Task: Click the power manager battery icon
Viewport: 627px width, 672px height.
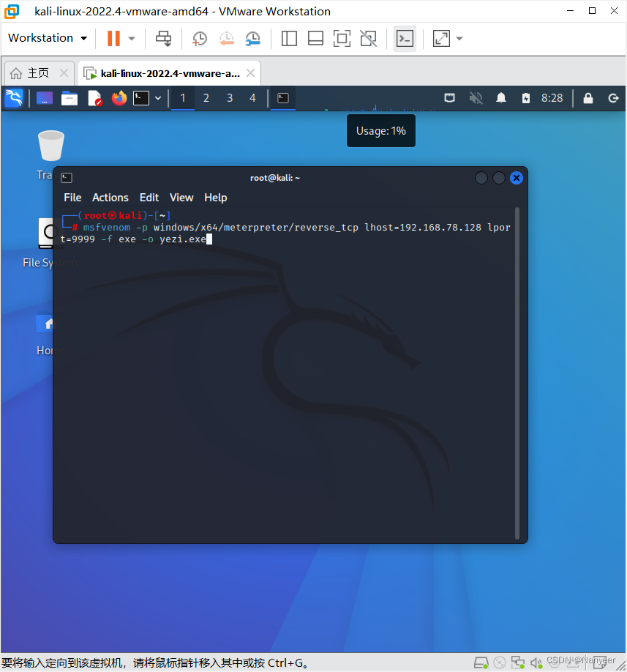Action: click(526, 98)
